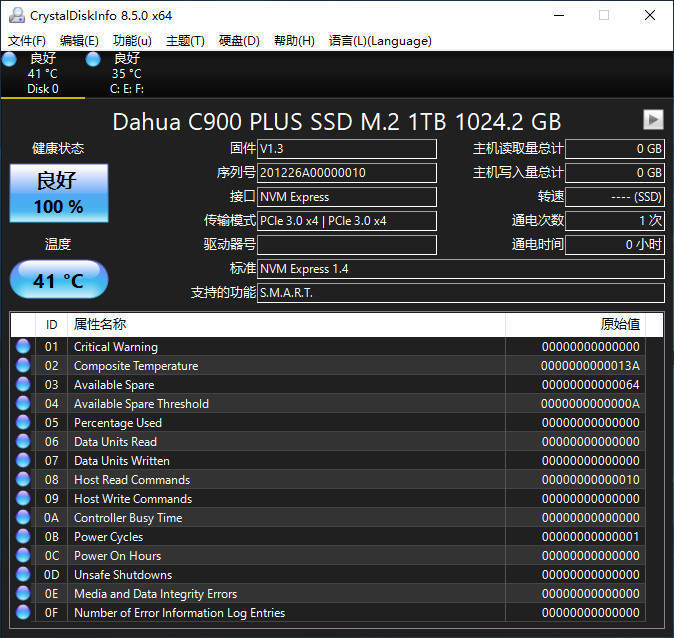Click the standard field NVM Express 1.4
The image size is (674, 638).
(461, 269)
